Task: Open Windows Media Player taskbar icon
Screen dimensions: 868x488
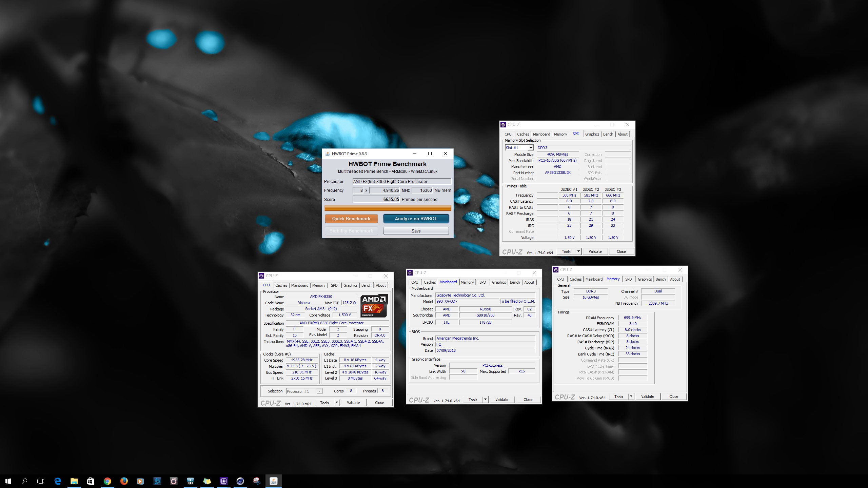Action: 140,481
